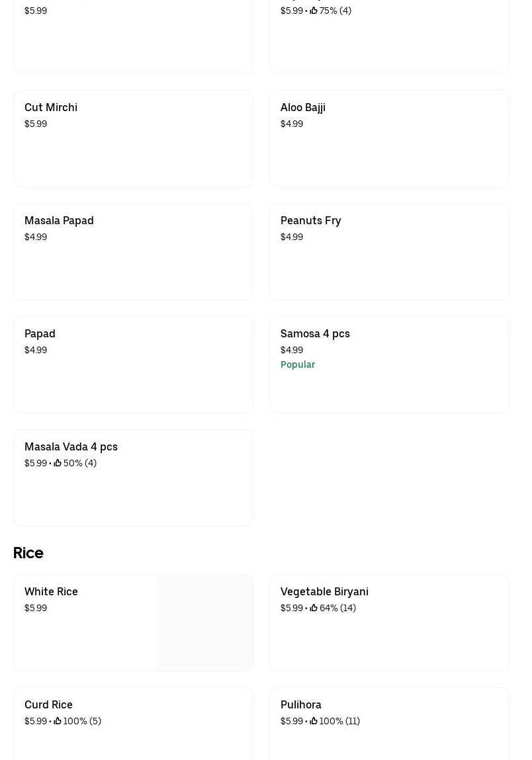Viewport: 532px width, 760px height.
Task: Click the Popular label on Samosa
Action: point(298,364)
